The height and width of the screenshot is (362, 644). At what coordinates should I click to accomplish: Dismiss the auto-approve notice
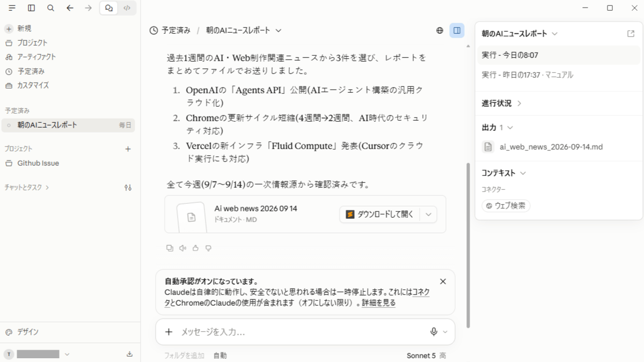pos(443,282)
